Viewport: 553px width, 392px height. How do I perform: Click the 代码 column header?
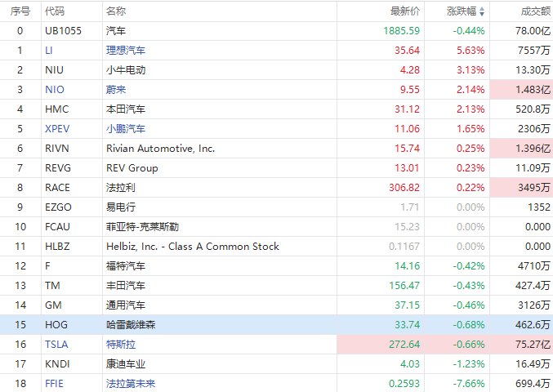coord(55,11)
